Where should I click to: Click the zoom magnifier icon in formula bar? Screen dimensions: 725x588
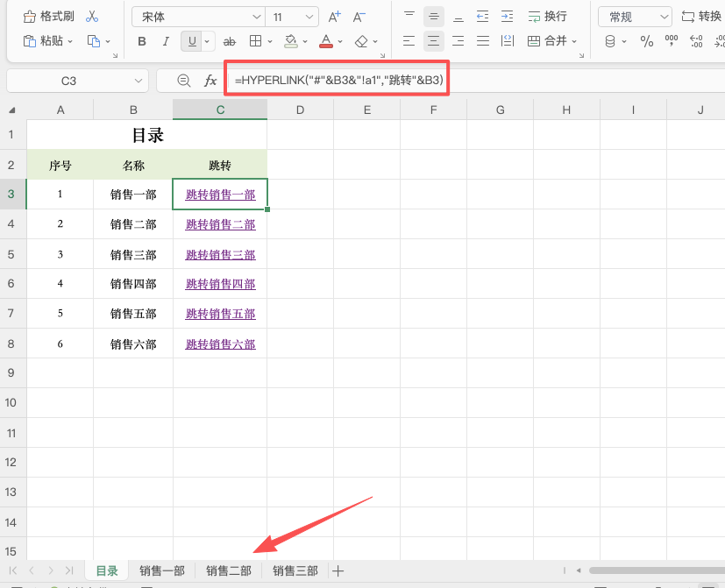(x=183, y=81)
